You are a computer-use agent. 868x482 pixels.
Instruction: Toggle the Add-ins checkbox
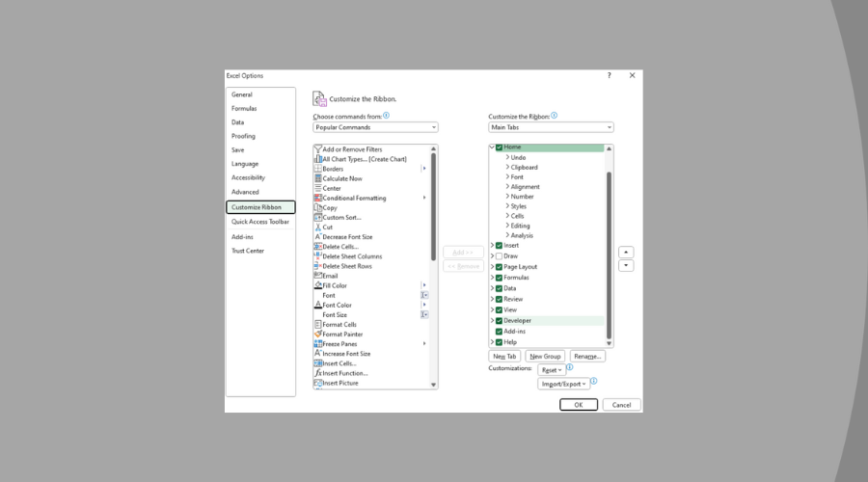499,332
